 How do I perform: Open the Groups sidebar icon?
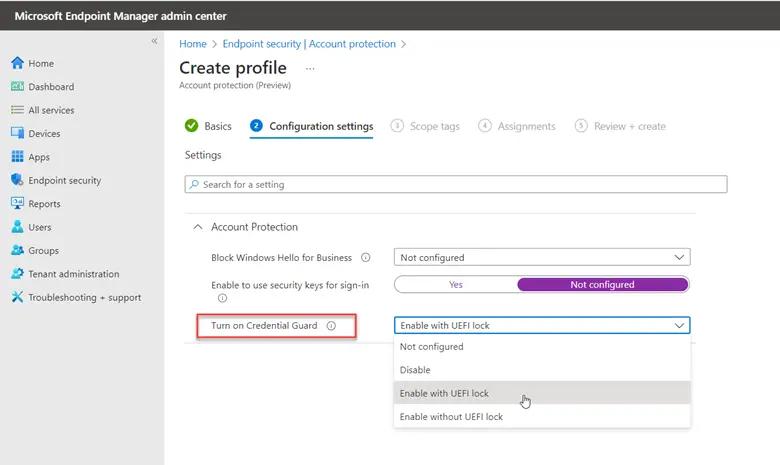[x=17, y=250]
